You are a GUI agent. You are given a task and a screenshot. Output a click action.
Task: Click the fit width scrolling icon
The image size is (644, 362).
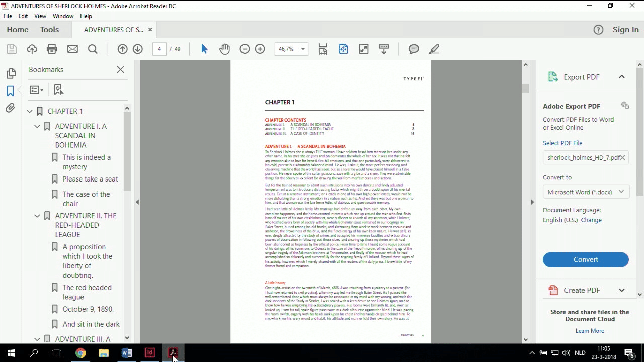click(323, 49)
